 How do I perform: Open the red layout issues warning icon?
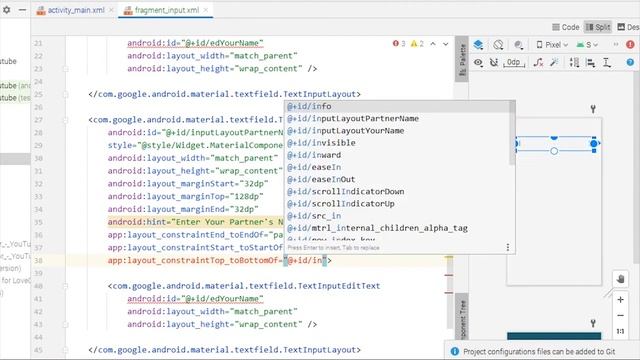pos(630,44)
